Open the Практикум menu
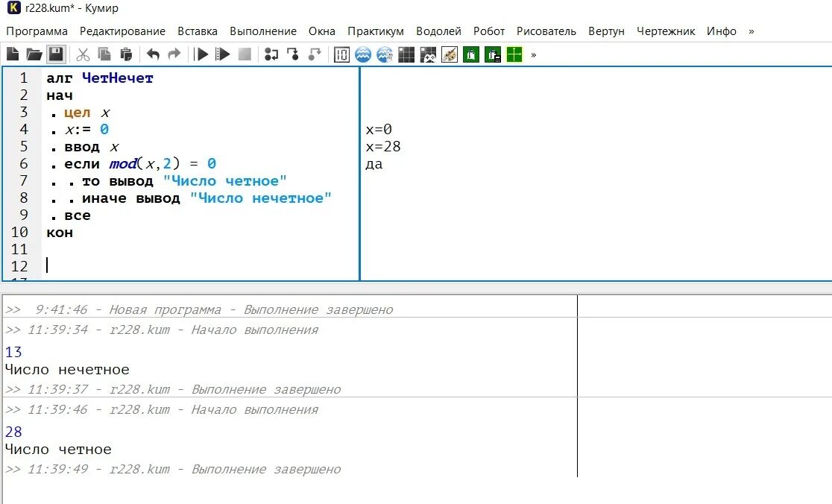 point(376,31)
